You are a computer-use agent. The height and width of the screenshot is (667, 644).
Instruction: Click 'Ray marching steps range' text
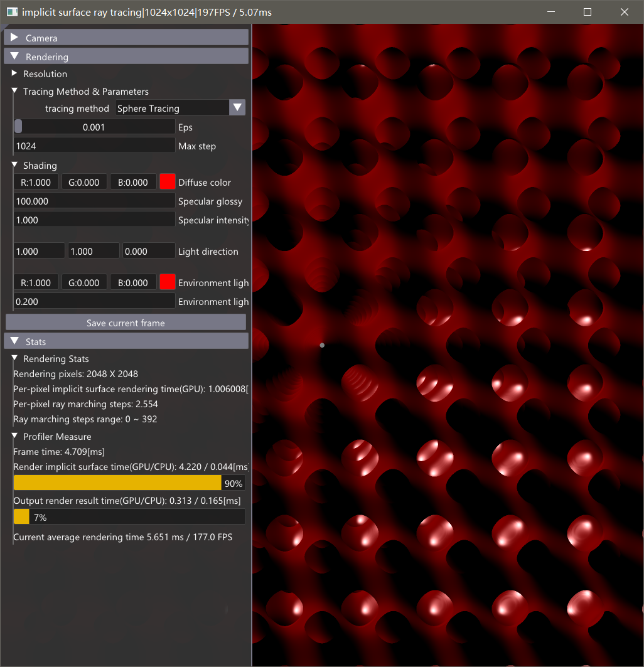85,419
